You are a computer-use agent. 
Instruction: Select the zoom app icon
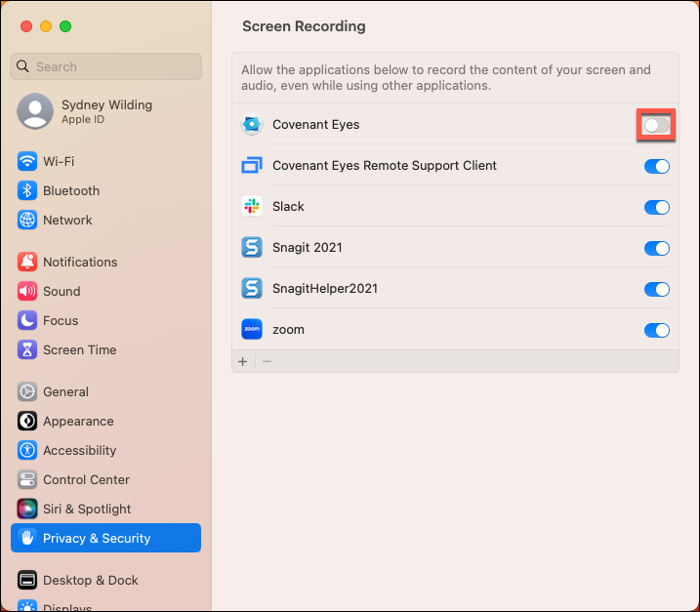coord(252,330)
